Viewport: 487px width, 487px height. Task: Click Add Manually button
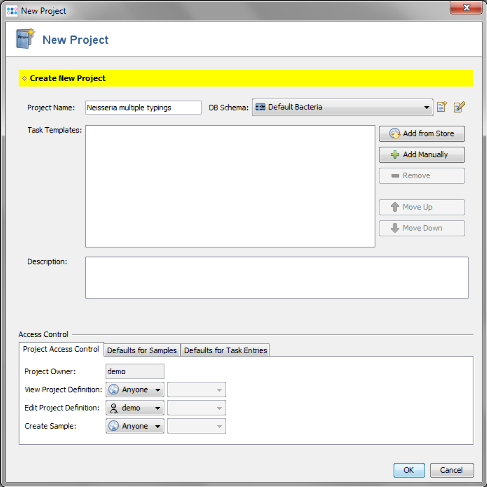point(422,155)
